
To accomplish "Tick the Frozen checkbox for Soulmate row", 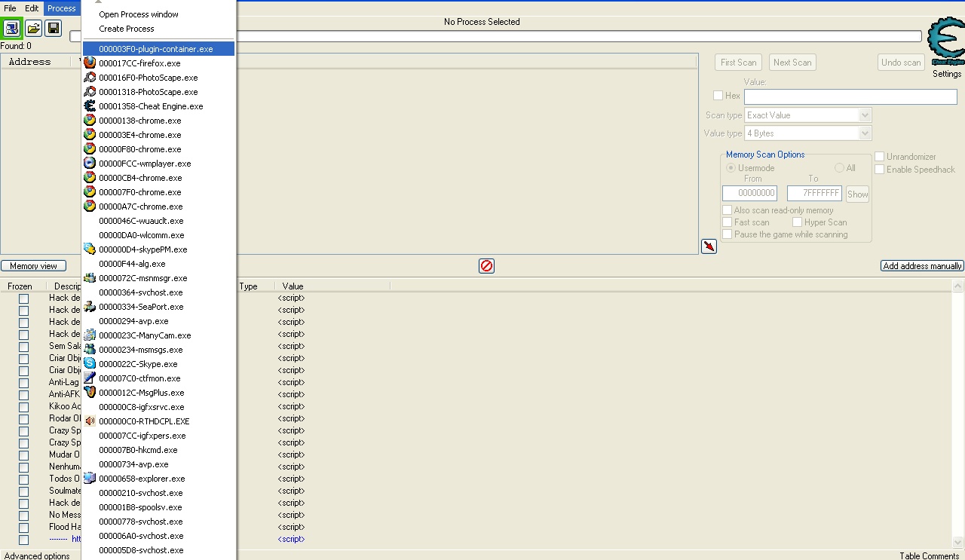I will pos(23,491).
